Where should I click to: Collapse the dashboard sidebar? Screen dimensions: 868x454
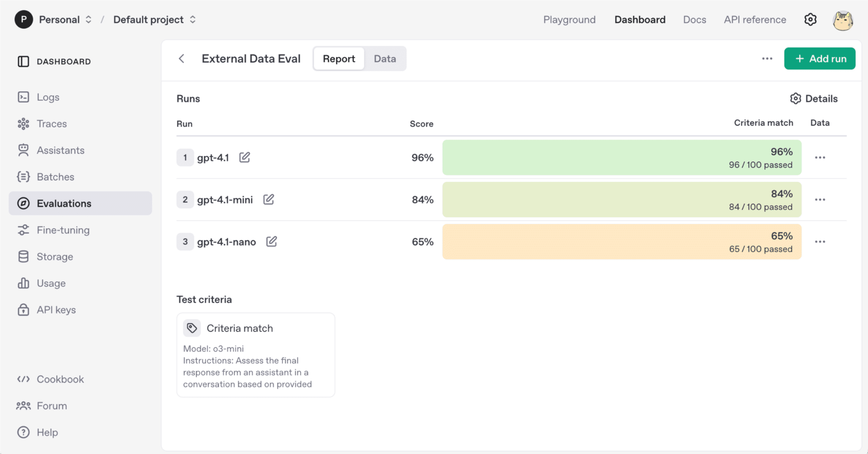[24, 61]
